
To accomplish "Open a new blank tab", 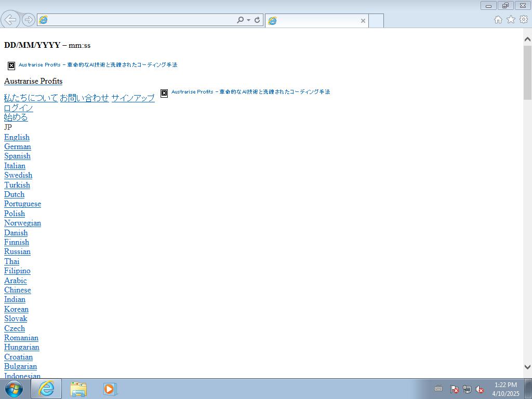I will 376,21.
